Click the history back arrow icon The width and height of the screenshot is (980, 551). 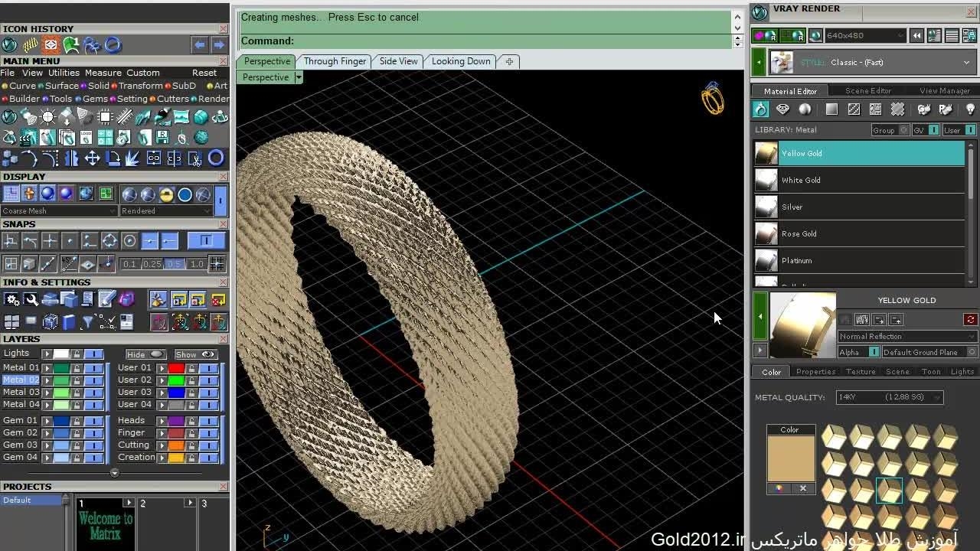click(200, 45)
